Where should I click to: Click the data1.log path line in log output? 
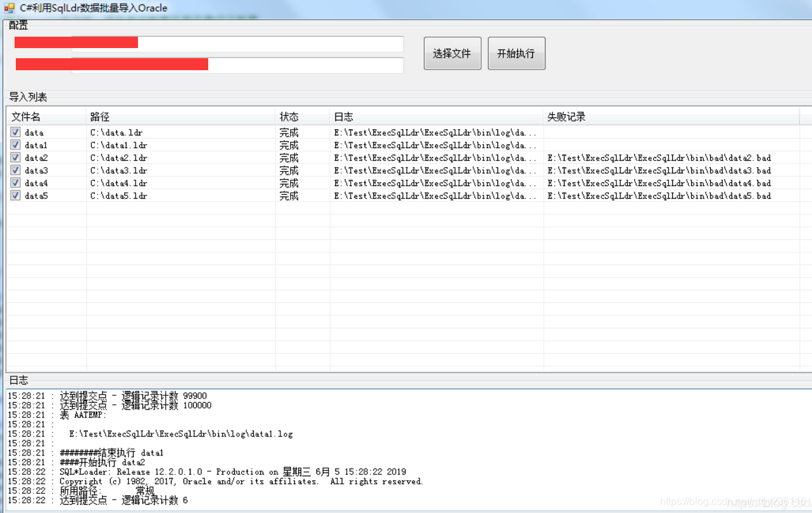181,434
